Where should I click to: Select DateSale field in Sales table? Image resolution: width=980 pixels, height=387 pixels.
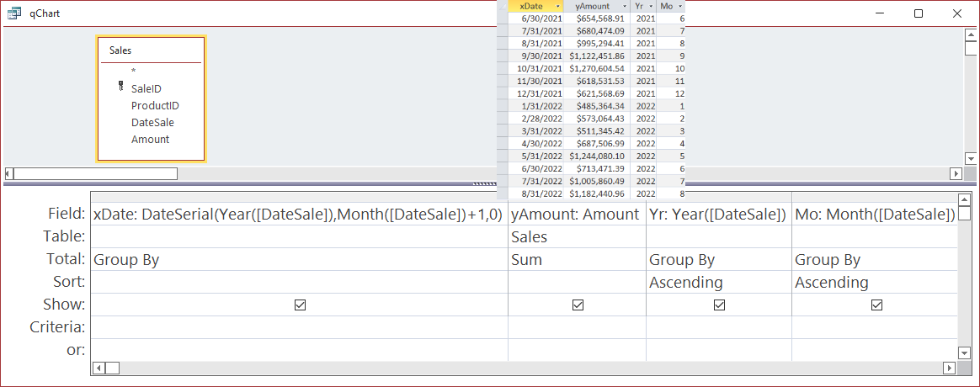[152, 123]
